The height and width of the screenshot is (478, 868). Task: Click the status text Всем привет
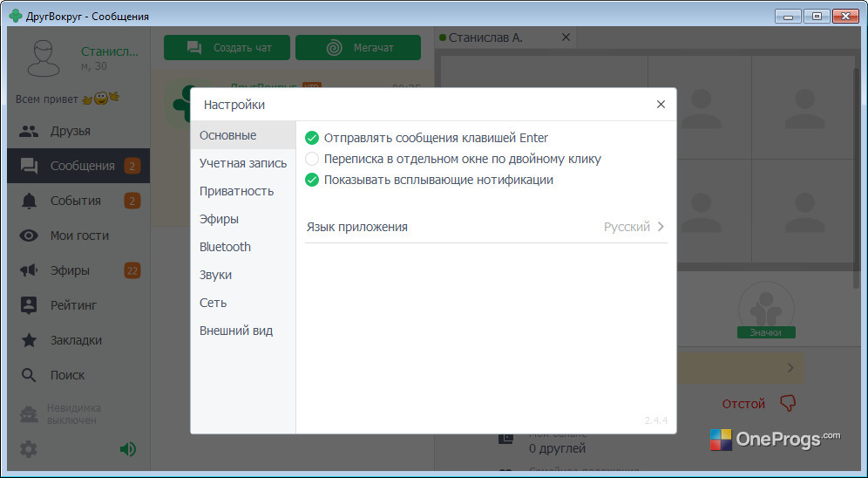click(46, 99)
